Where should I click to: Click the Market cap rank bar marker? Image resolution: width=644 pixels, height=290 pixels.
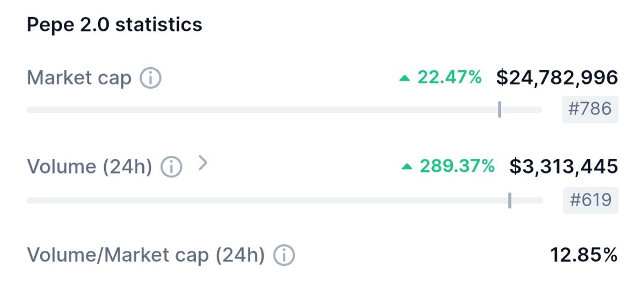click(x=500, y=109)
